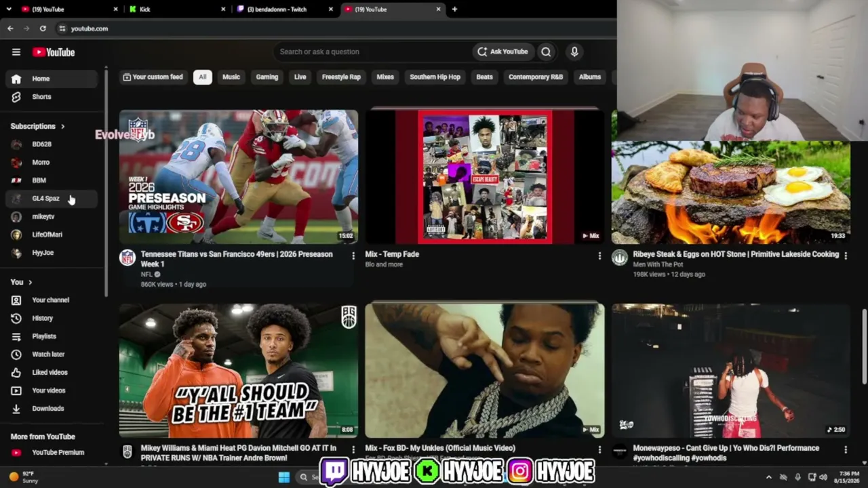Image resolution: width=868 pixels, height=488 pixels.
Task: Click the microphone icon in the system tray
Action: coord(797,477)
